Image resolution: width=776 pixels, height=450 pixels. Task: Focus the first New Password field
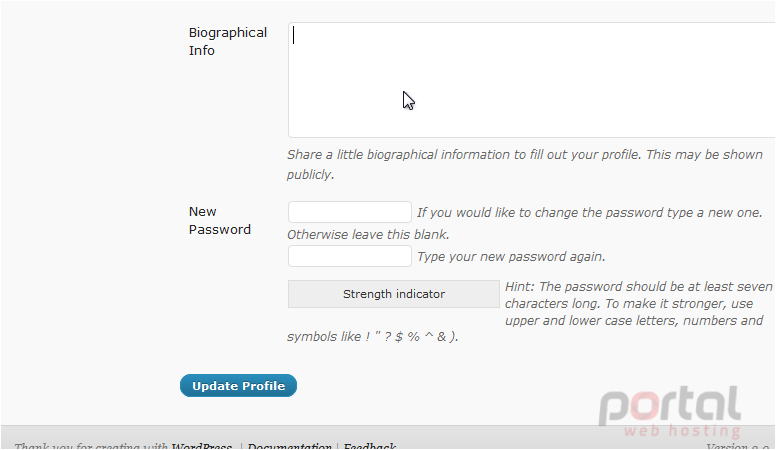349,212
